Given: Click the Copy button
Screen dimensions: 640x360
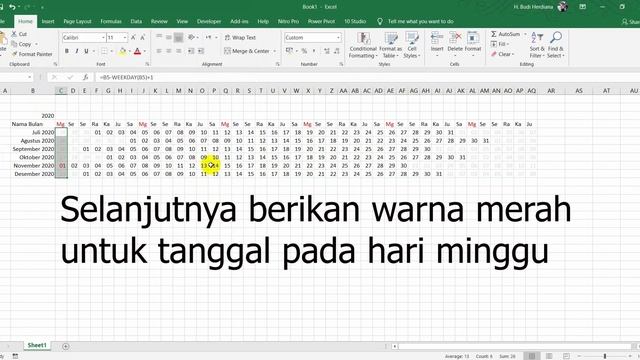Looking at the screenshot, I should point(24,44).
